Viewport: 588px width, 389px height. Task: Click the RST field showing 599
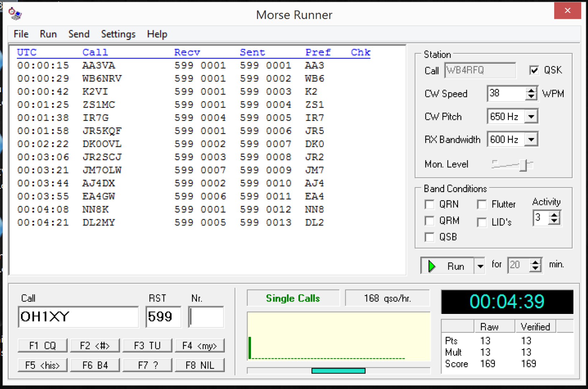click(163, 317)
